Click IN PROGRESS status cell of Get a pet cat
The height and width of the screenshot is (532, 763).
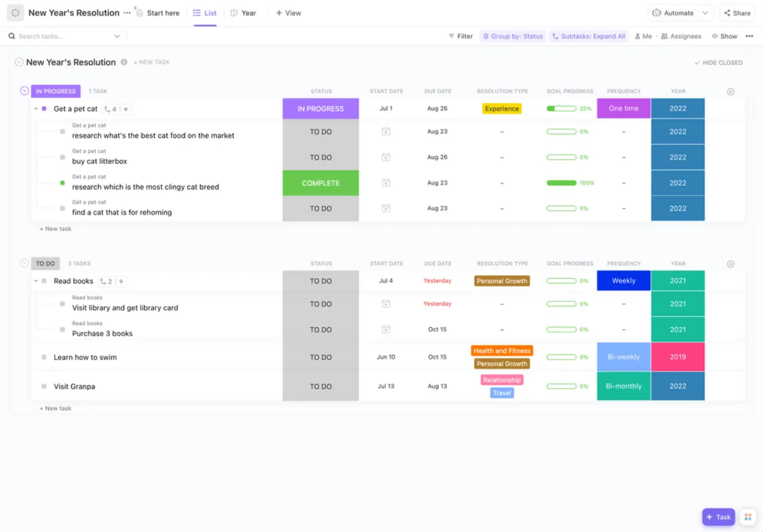pos(320,109)
